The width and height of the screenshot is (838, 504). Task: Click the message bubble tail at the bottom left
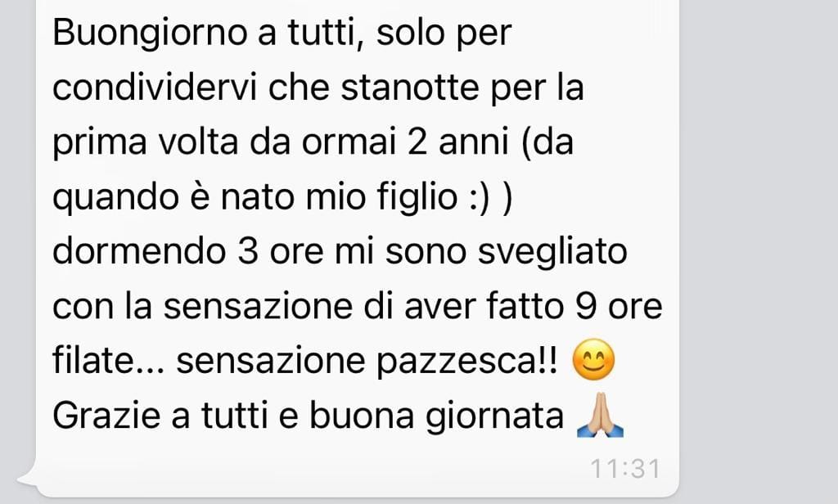(x=28, y=479)
